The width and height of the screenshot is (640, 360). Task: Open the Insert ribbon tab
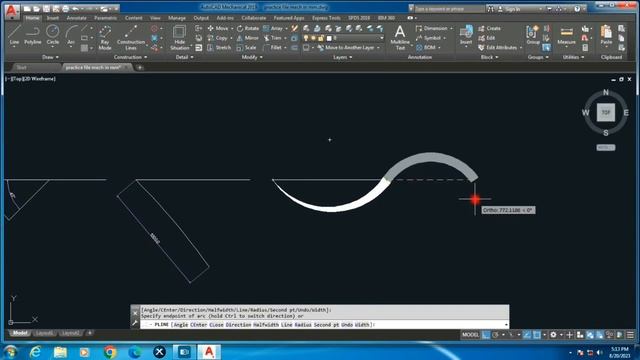[53, 18]
